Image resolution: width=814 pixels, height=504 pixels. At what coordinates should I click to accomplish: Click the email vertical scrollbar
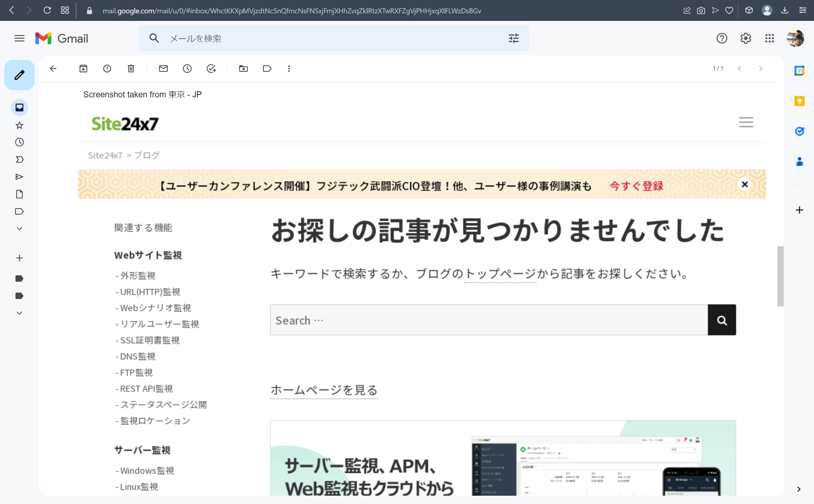[x=780, y=276]
